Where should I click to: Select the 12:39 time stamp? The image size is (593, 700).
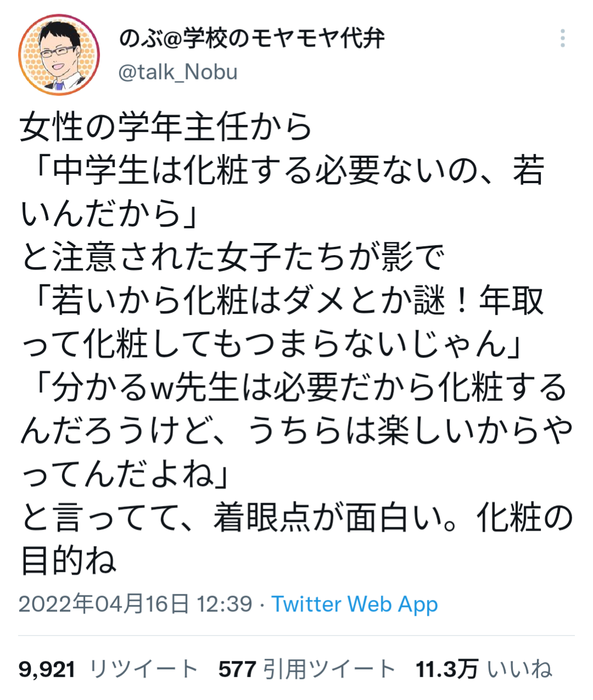[225, 604]
